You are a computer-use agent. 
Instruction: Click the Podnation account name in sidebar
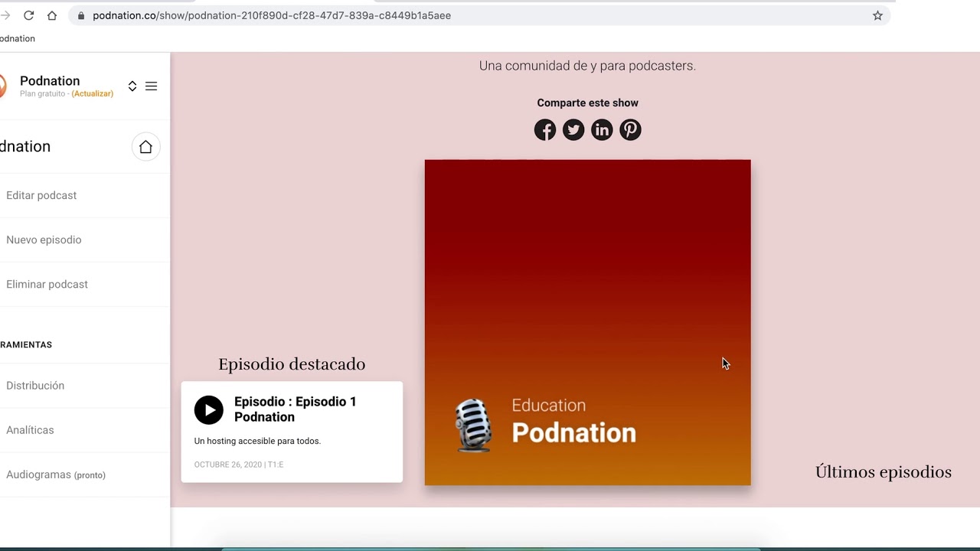point(50,81)
